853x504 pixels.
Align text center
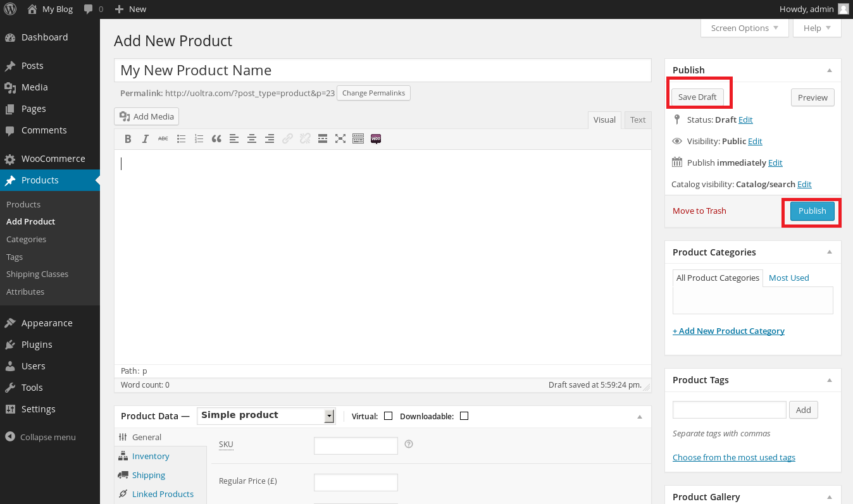(252, 138)
